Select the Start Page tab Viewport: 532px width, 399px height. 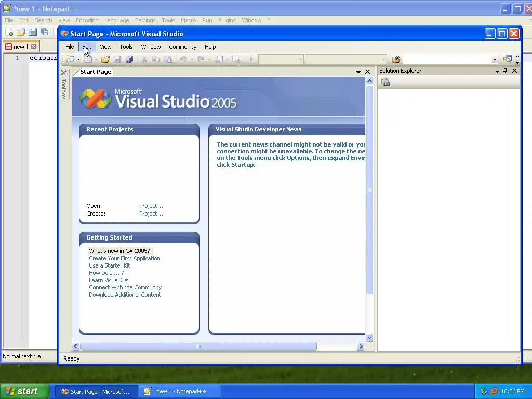coord(96,72)
